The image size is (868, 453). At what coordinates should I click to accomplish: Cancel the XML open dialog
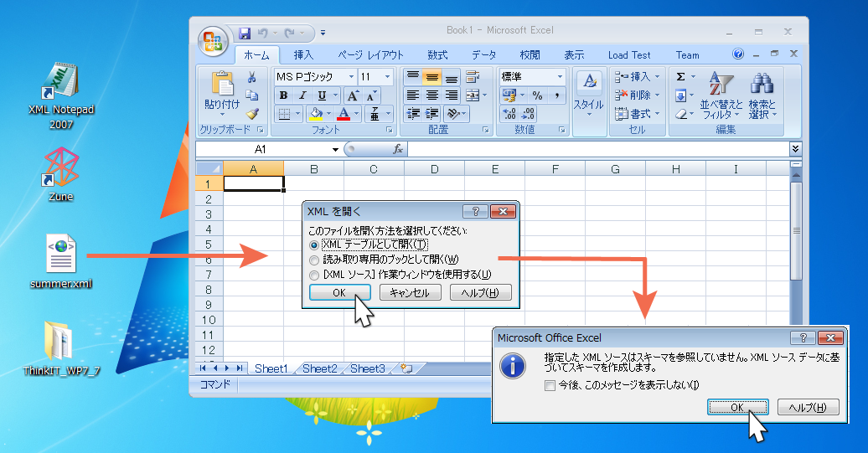410,292
